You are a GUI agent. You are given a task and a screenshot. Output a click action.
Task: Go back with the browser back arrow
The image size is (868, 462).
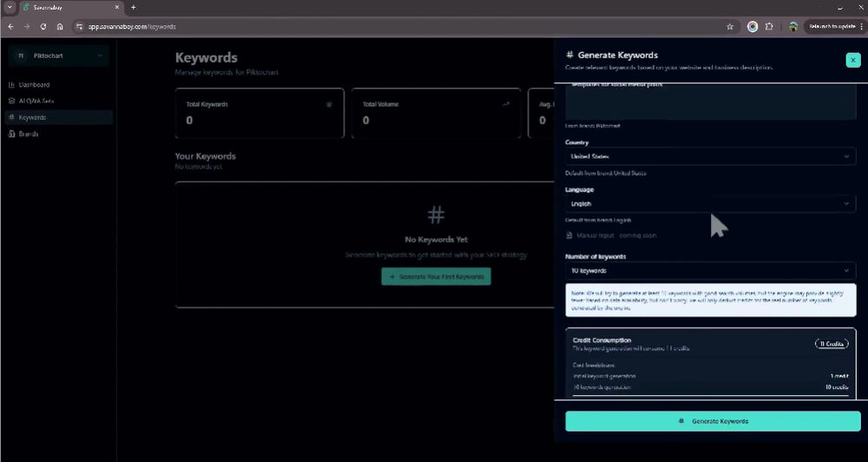10,27
